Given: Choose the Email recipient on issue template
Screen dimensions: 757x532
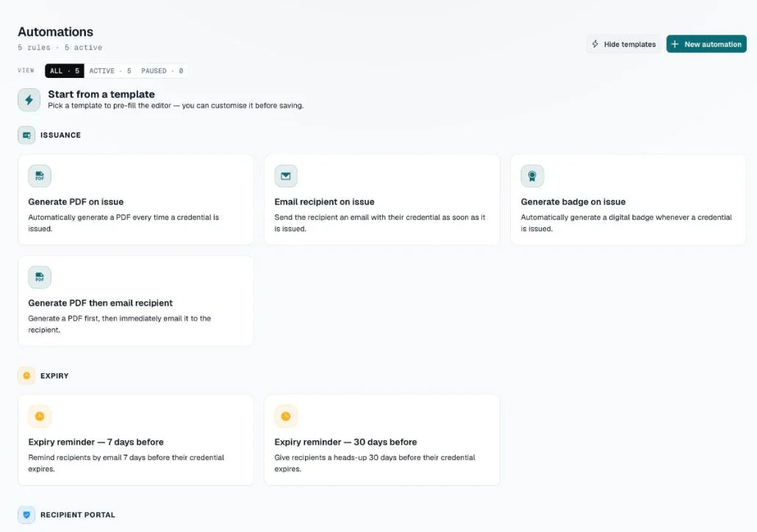Looking at the screenshot, I should (382, 199).
